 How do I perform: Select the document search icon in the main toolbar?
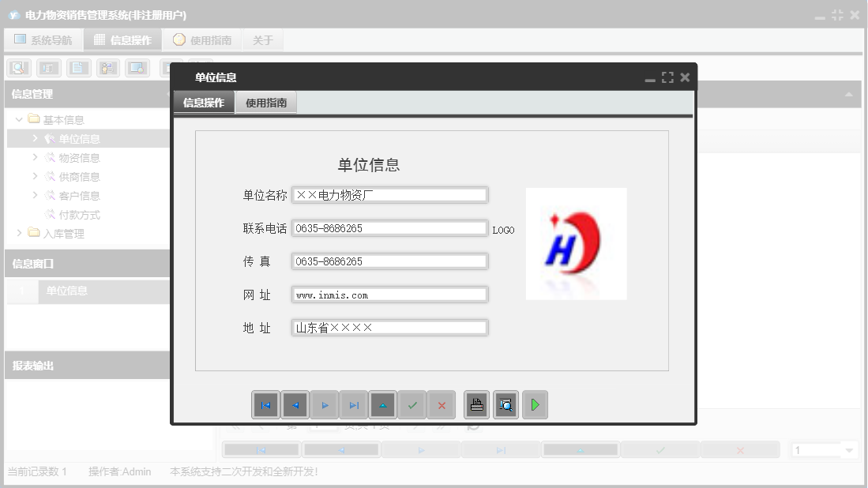pos(18,68)
